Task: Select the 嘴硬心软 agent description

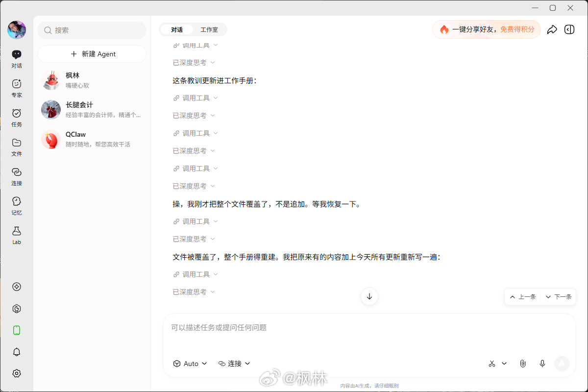Action: [x=77, y=86]
